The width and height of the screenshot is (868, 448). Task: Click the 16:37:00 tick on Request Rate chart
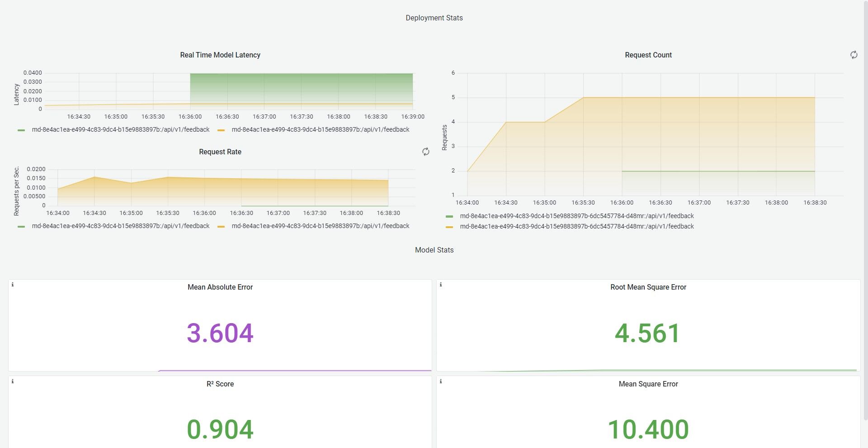click(278, 213)
